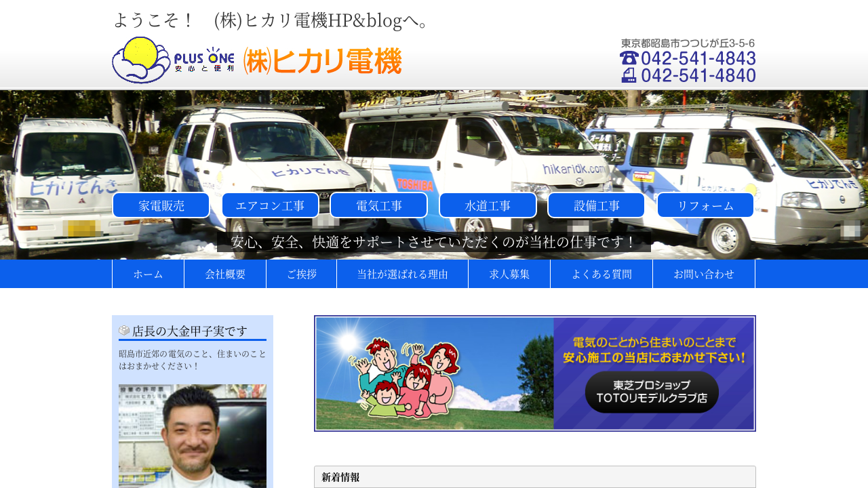Screen dimensions: 868x488
Task: Click the 東芝プロショップ family banner image
Action: pyautogui.click(x=535, y=373)
